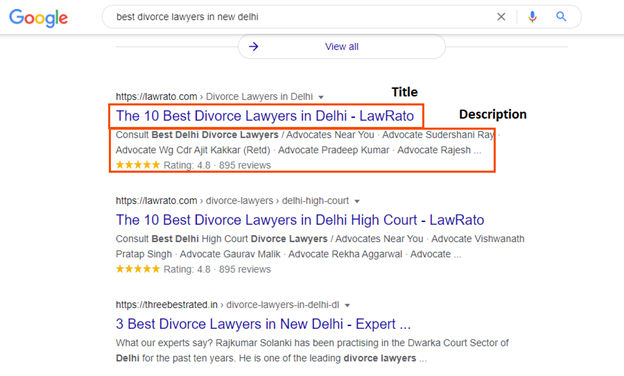Expand dropdown arrow beside divorce-lawyers-in-delhi-dl URL
This screenshot has width=624, height=376.
point(347,306)
